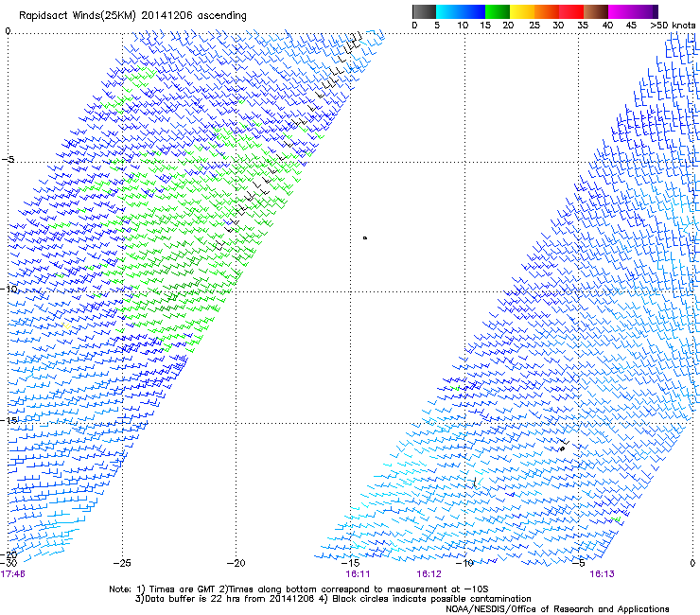Image resolution: width=700 pixels, height=615 pixels.
Task: Click the 25 label on the color scale
Action: (x=534, y=26)
